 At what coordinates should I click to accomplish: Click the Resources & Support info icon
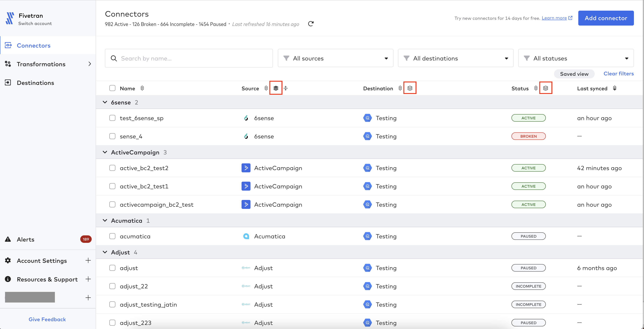click(8, 279)
